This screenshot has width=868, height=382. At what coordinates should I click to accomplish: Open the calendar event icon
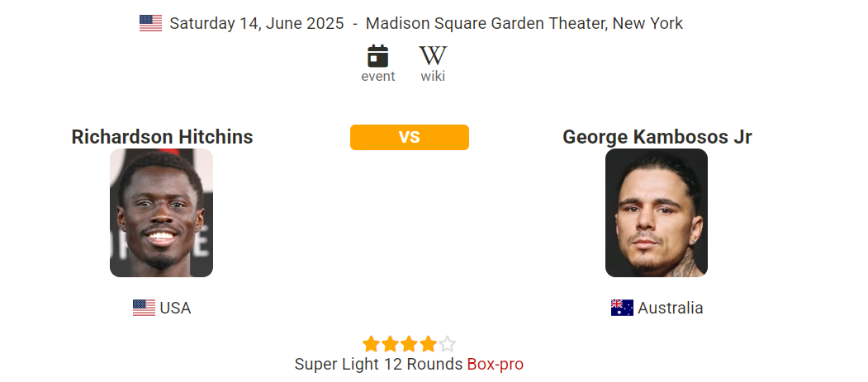click(x=377, y=56)
